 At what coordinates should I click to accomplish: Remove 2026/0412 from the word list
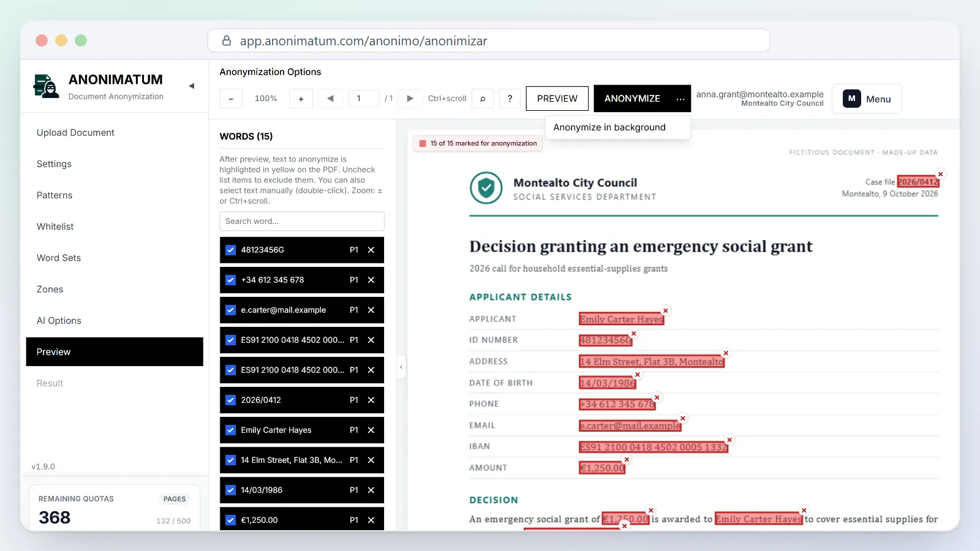tap(371, 400)
